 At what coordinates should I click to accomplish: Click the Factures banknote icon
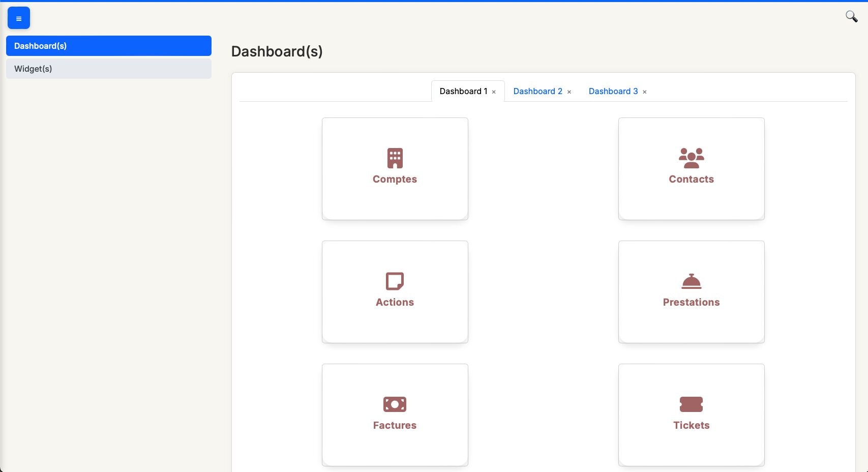click(x=395, y=404)
